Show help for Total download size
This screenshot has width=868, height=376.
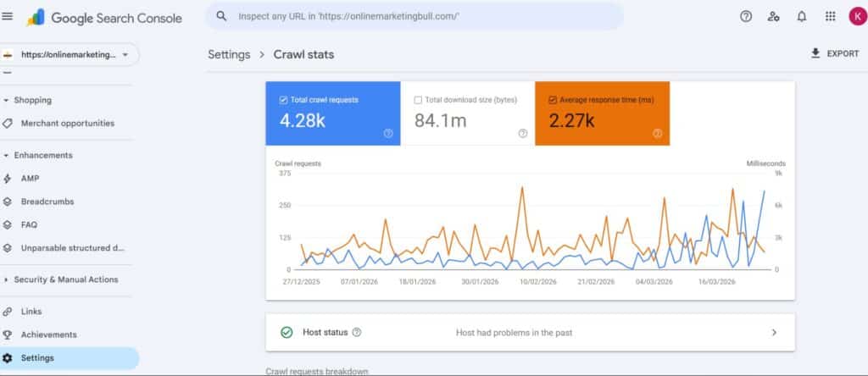pos(522,133)
